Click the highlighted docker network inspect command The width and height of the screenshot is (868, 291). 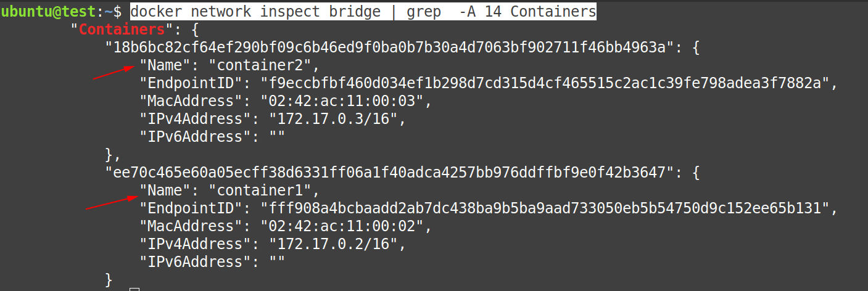pos(363,11)
